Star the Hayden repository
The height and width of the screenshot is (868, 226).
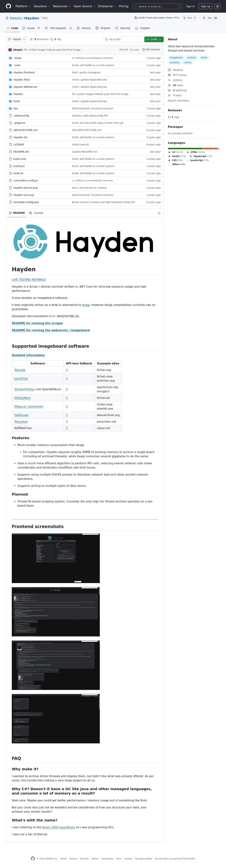pyautogui.click(x=210, y=18)
